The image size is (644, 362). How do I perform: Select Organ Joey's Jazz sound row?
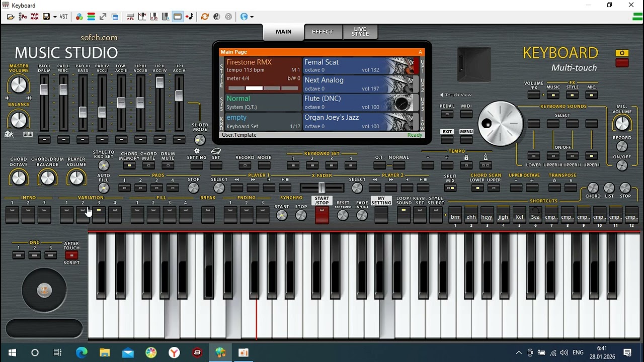point(360,122)
